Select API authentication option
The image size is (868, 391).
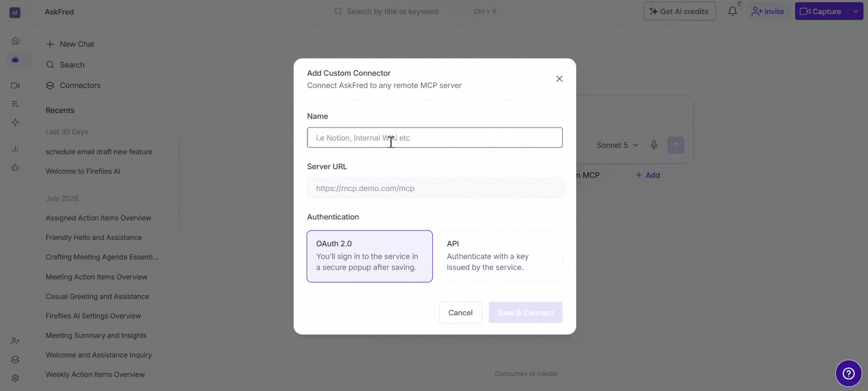pos(500,256)
